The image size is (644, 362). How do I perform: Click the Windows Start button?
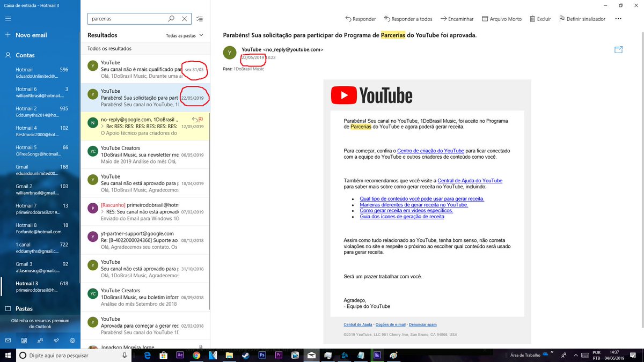[x=8, y=355]
